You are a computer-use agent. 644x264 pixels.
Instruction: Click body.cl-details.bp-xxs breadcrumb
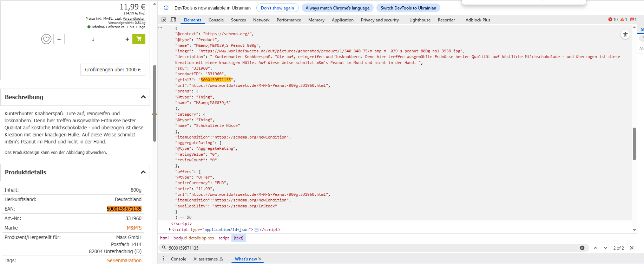(x=193, y=238)
